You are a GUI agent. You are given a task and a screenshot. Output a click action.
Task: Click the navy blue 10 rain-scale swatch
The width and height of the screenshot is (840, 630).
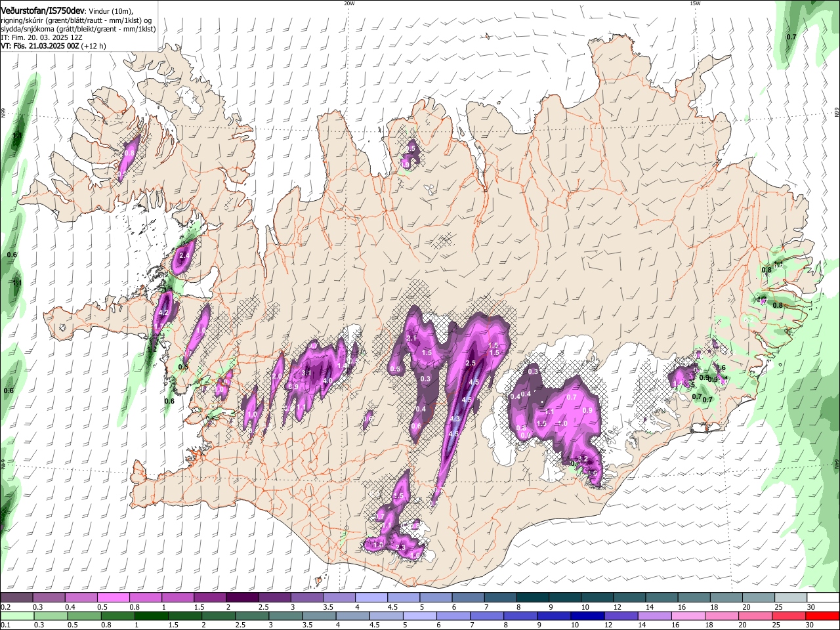(587, 616)
